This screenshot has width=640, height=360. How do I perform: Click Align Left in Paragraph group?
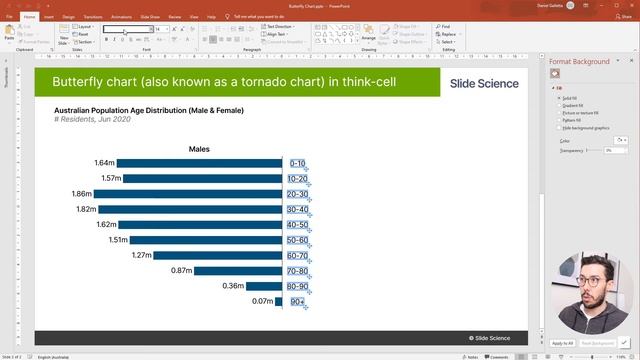tap(205, 40)
